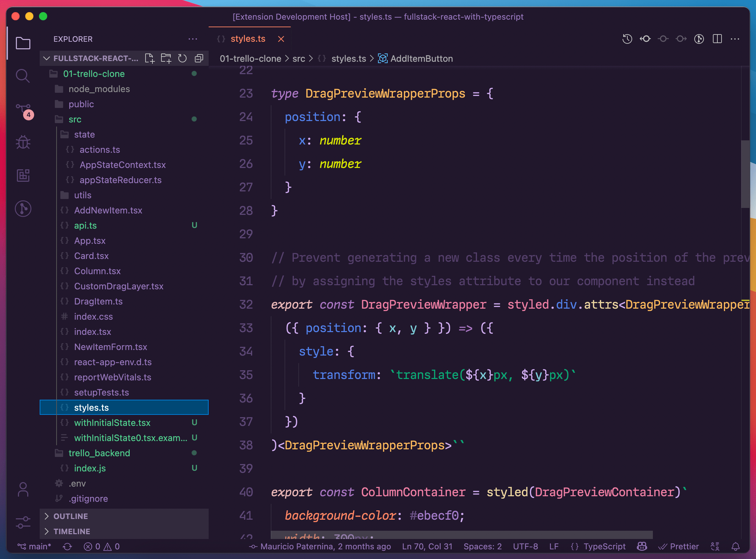Place cursor on line 35 transform code
The width and height of the screenshot is (756, 559).
(x=444, y=375)
